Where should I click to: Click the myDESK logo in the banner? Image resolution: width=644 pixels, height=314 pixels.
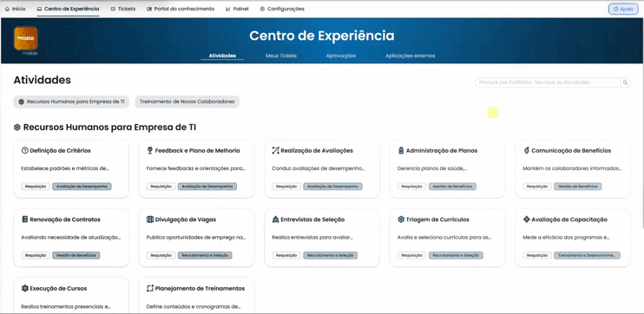[26, 38]
